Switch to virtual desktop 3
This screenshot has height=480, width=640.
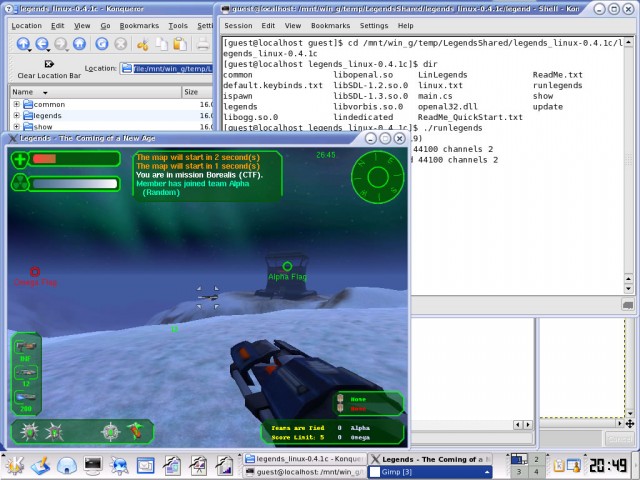[x=519, y=471]
